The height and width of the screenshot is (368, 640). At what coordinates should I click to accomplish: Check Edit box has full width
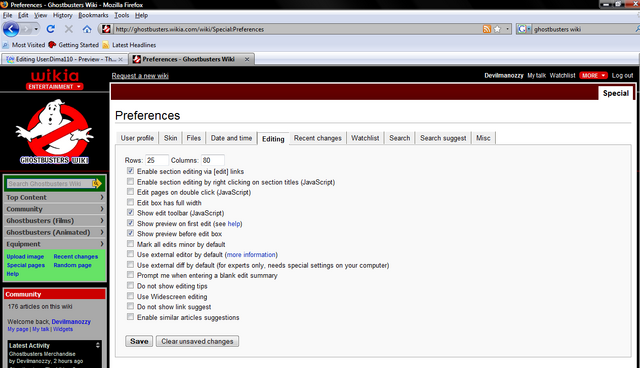[130, 202]
